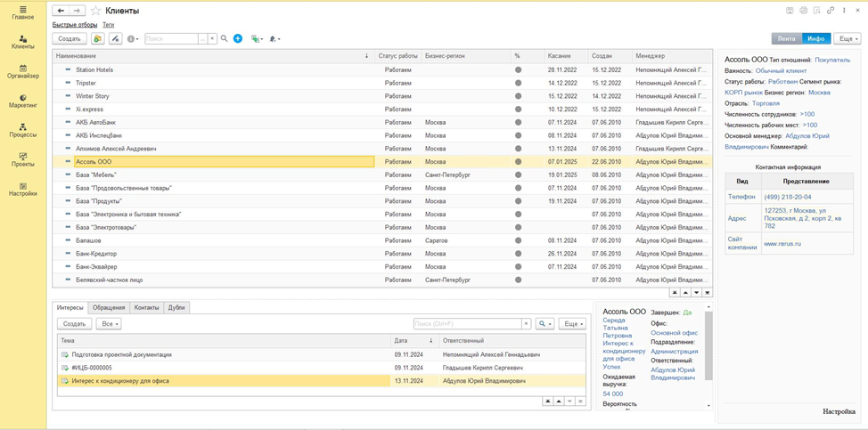Open the Процессы sidebar section

[22, 131]
